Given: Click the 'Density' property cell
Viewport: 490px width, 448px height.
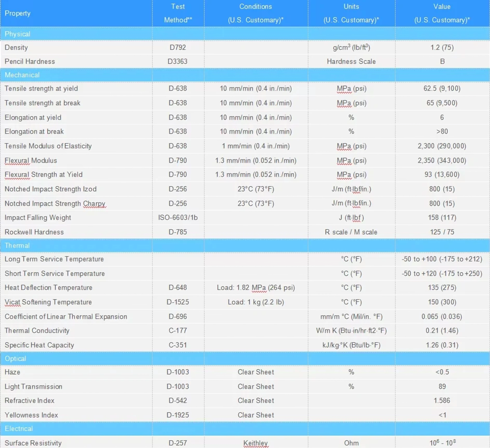Looking at the screenshot, I should coord(16,48).
